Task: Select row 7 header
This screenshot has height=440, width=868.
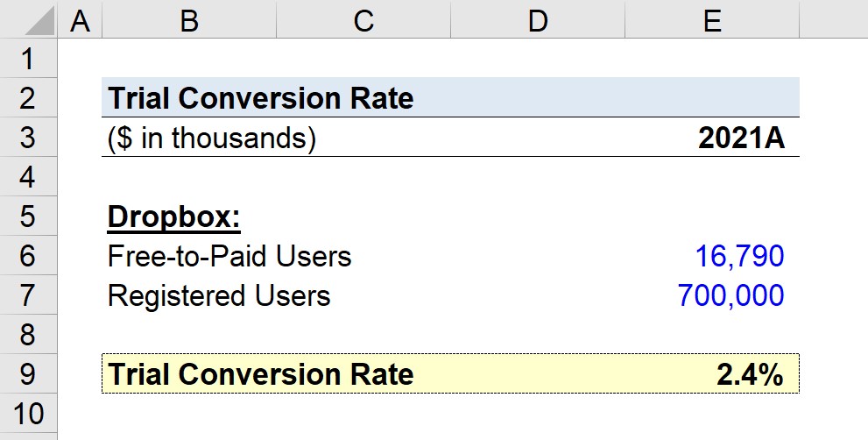Action: coord(28,295)
